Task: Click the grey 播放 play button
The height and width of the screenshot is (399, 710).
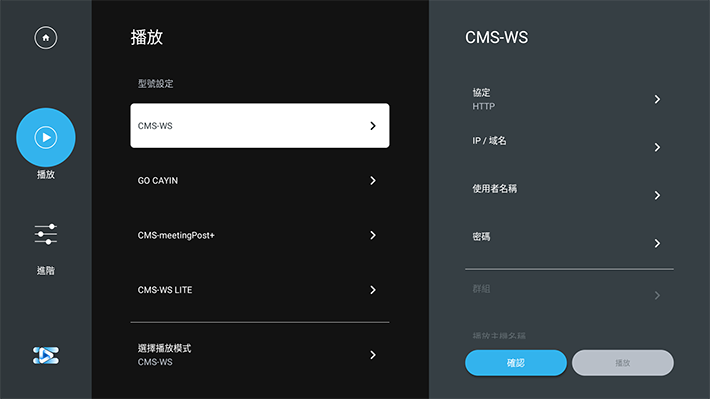Action: 623,362
